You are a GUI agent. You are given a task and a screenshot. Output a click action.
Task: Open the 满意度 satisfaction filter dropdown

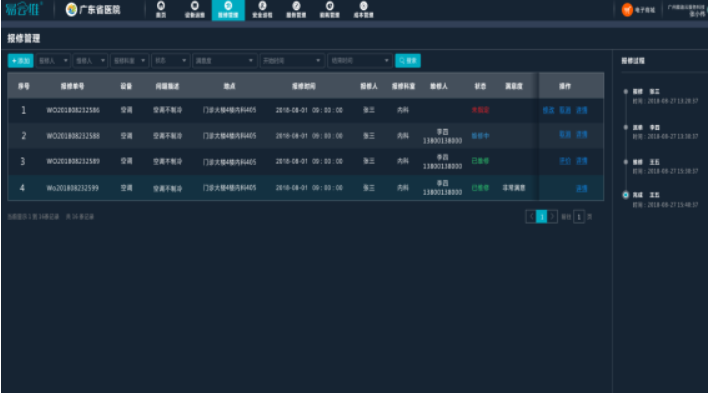pos(225,61)
